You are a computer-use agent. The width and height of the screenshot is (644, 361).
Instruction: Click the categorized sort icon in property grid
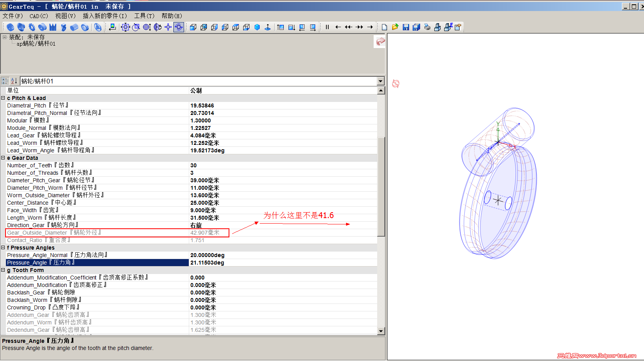point(5,81)
